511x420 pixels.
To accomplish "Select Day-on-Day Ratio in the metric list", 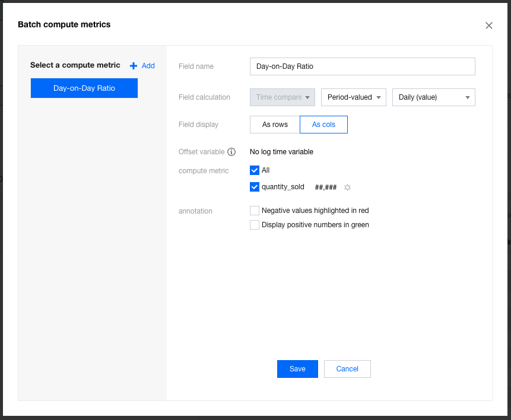I will click(84, 88).
